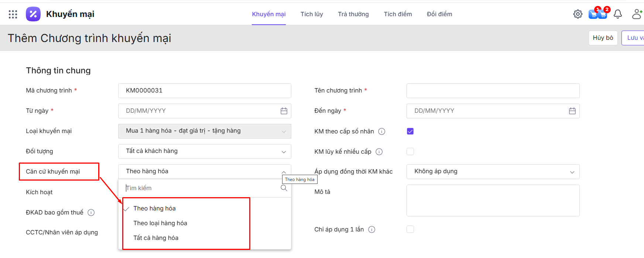The width and height of the screenshot is (644, 258).
Task: Click the Tên chương trình input field
Action: pos(493,91)
